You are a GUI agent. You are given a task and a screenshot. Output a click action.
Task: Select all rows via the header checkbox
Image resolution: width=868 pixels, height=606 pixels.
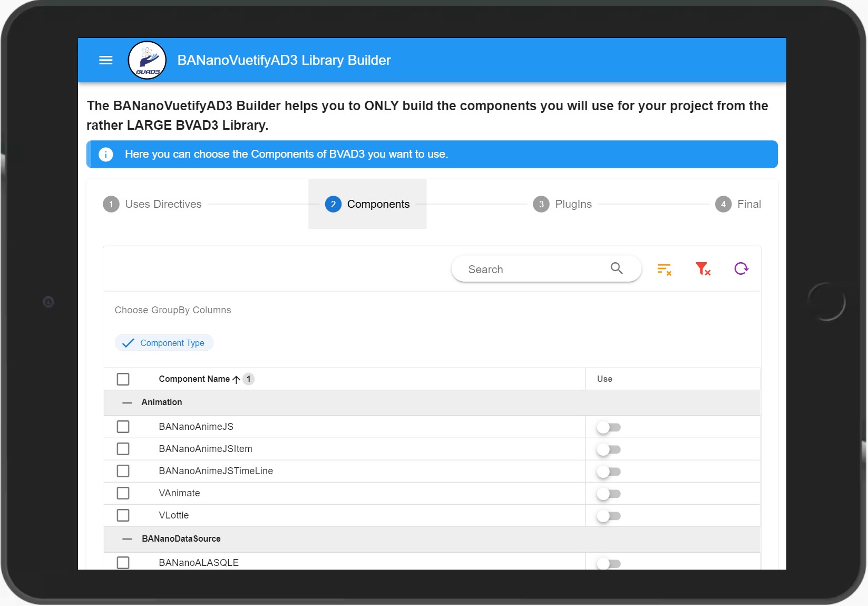click(123, 379)
